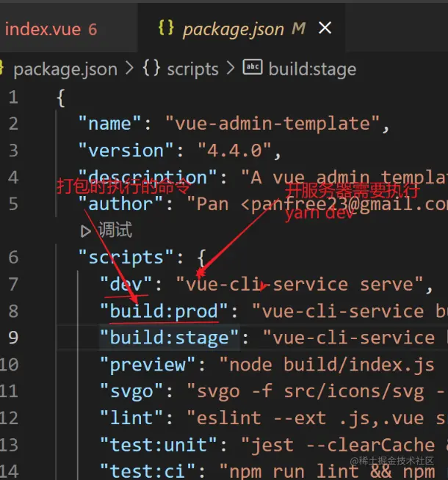Click the braces icon before scripts breadcrumb
The image size is (448, 480).
pyautogui.click(x=151, y=68)
